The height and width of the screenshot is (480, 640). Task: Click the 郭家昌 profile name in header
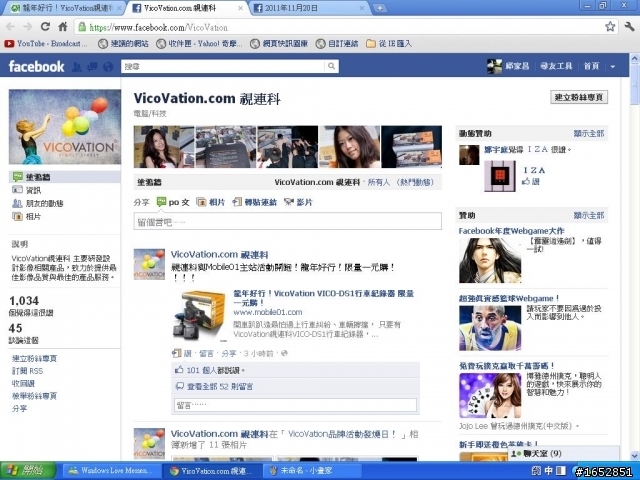pyautogui.click(x=517, y=66)
